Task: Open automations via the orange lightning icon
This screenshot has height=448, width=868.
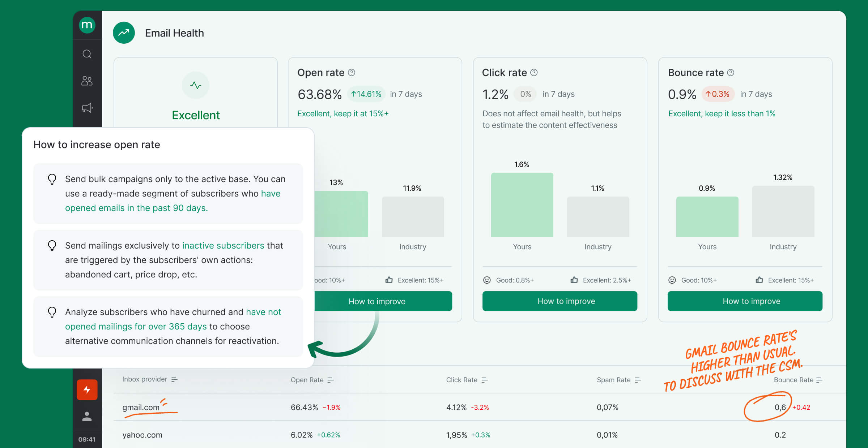Action: [87, 389]
